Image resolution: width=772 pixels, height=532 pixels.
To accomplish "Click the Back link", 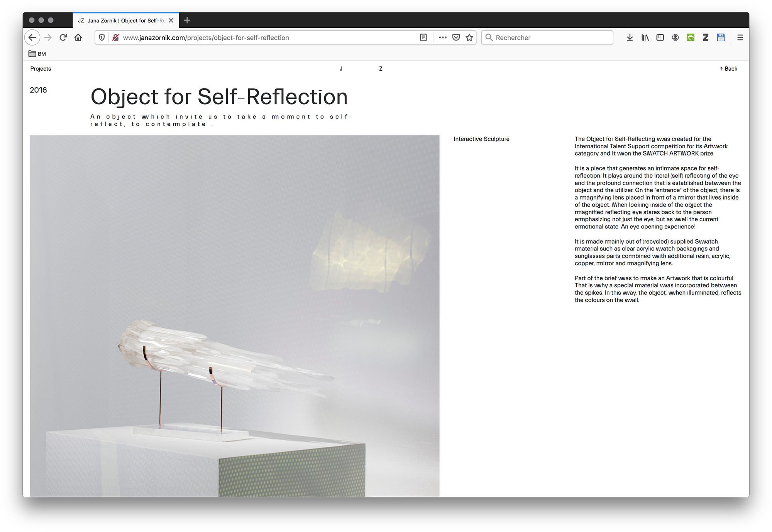I will (728, 69).
